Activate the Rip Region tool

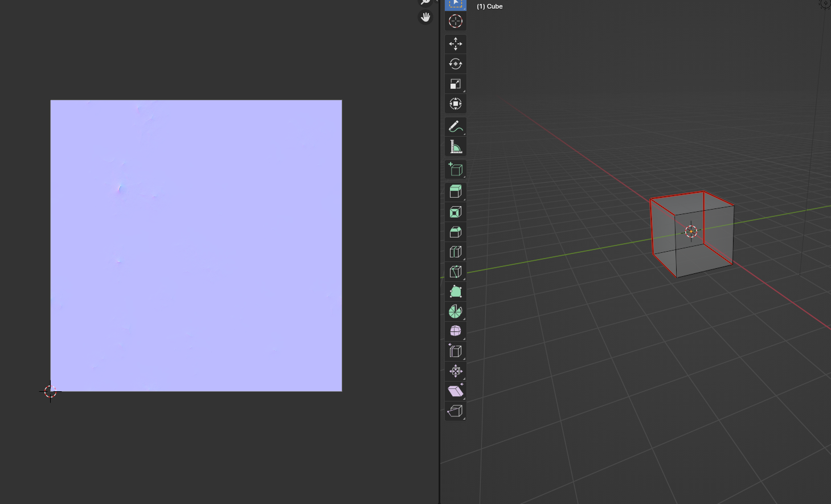click(455, 411)
